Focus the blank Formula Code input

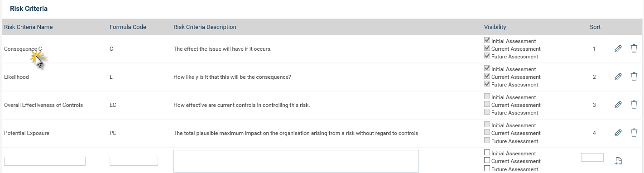(x=134, y=161)
